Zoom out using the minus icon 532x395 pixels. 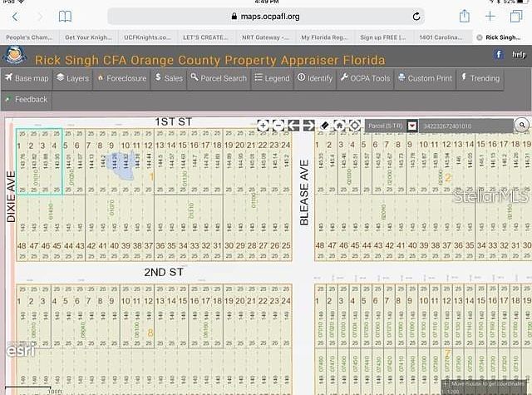pyautogui.click(x=278, y=126)
